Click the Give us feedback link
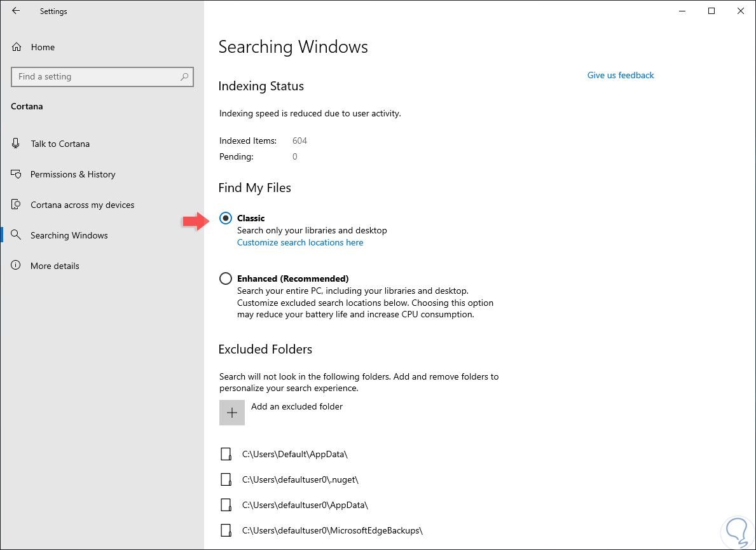Screen dimensions: 756x550 click(x=620, y=75)
